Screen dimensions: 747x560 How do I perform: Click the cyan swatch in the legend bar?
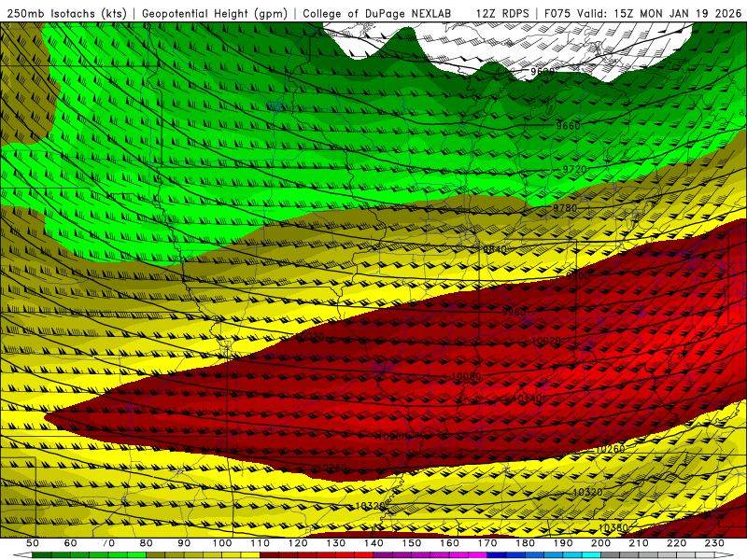click(592, 555)
